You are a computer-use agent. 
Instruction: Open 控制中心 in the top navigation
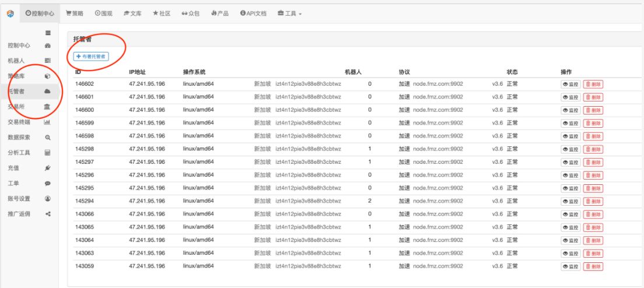[40, 13]
